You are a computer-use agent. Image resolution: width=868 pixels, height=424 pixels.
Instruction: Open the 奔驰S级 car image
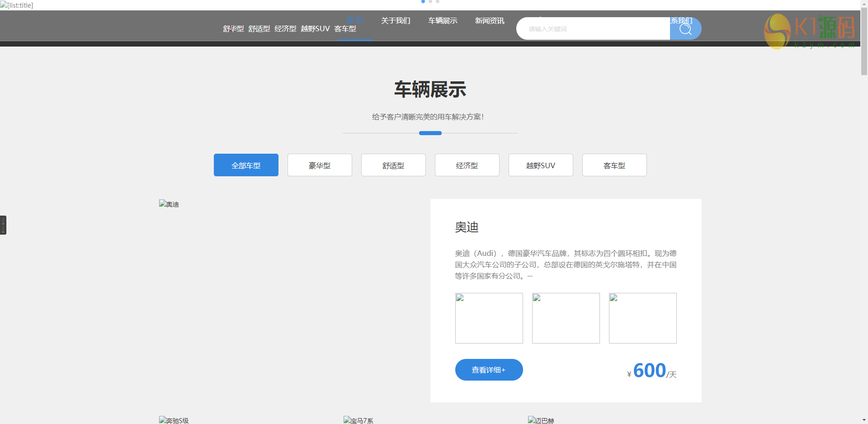coord(174,420)
